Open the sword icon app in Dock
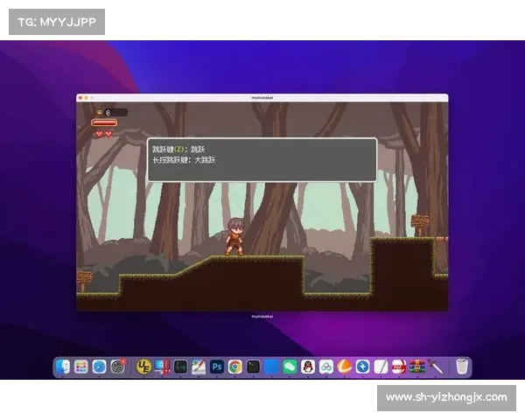The height and width of the screenshot is (420, 525). click(436, 367)
